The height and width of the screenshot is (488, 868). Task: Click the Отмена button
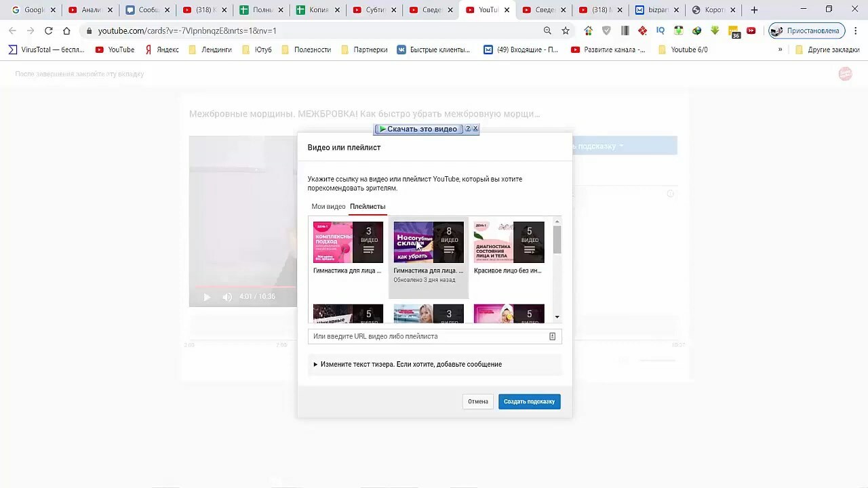pos(478,401)
